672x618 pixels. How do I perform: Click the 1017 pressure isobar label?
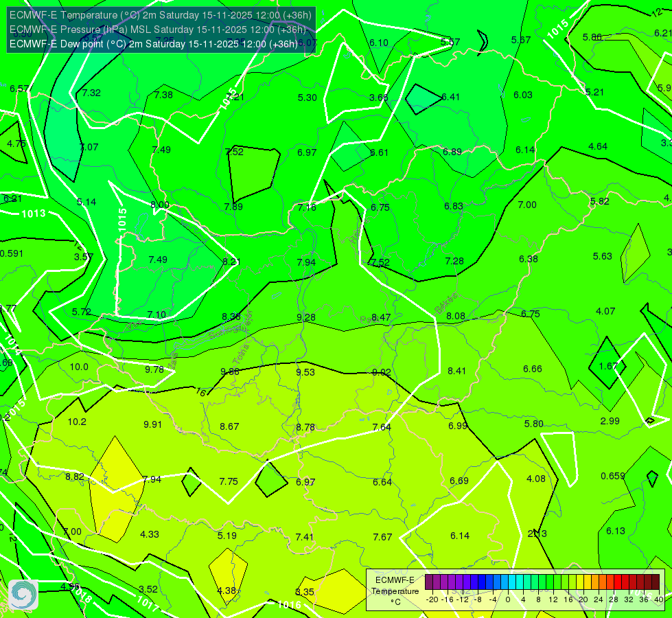pyautogui.click(x=148, y=603)
